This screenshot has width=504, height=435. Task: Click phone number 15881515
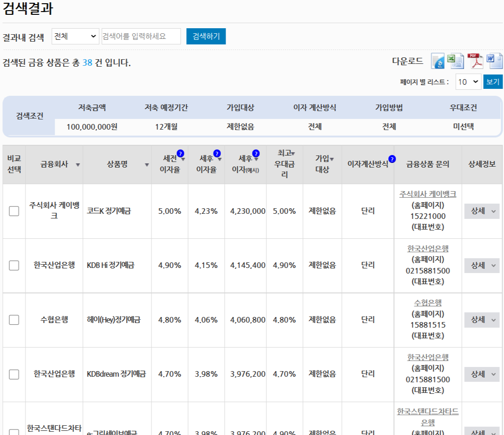click(428, 325)
